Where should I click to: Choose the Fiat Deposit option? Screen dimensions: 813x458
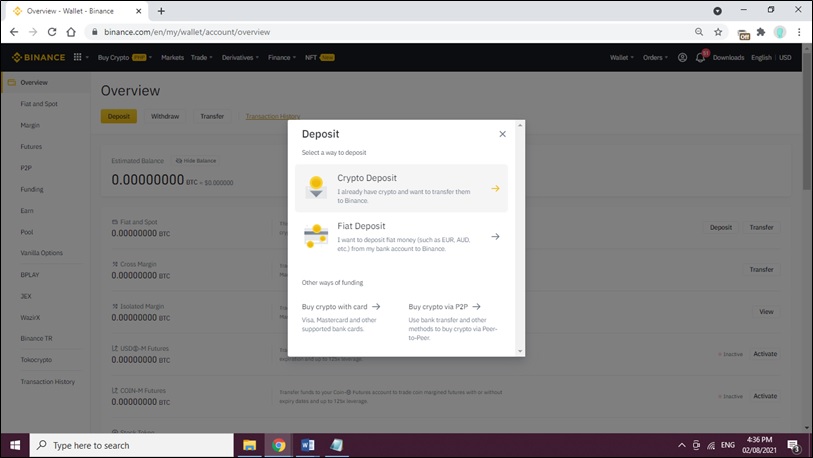tap(401, 237)
